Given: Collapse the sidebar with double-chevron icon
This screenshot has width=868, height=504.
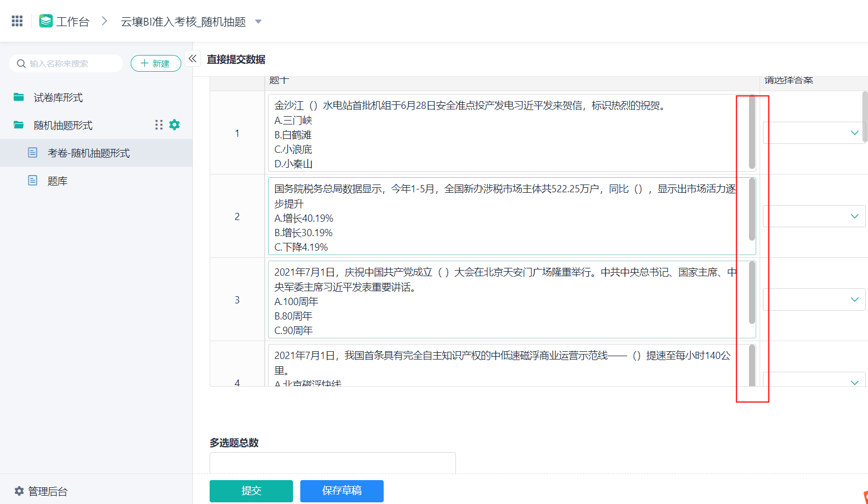Looking at the screenshot, I should coord(192,58).
